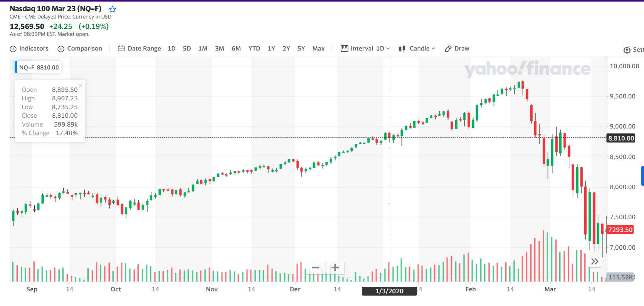This screenshot has width=644, height=306.
Task: Select the 6M date range
Action: click(x=236, y=49)
